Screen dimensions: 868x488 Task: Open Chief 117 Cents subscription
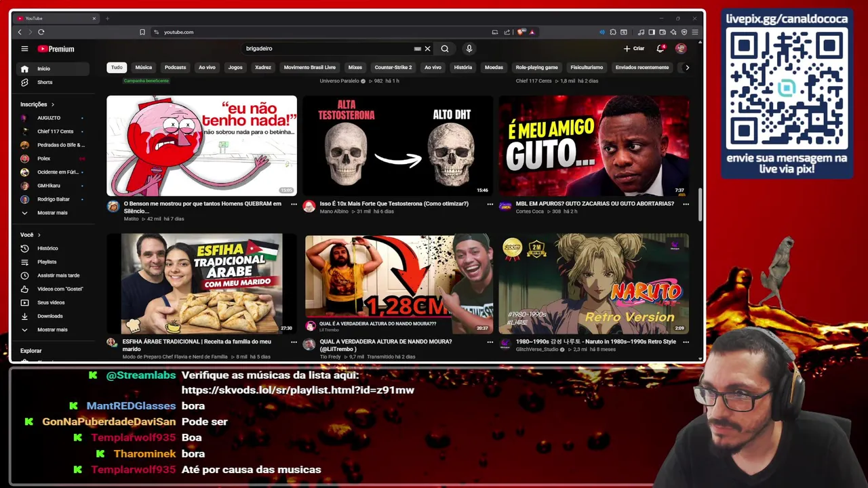coord(53,131)
